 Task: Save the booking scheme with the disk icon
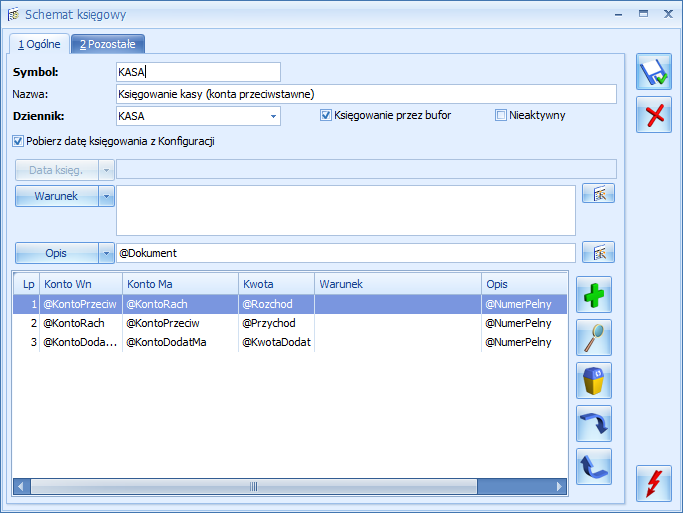coord(653,72)
